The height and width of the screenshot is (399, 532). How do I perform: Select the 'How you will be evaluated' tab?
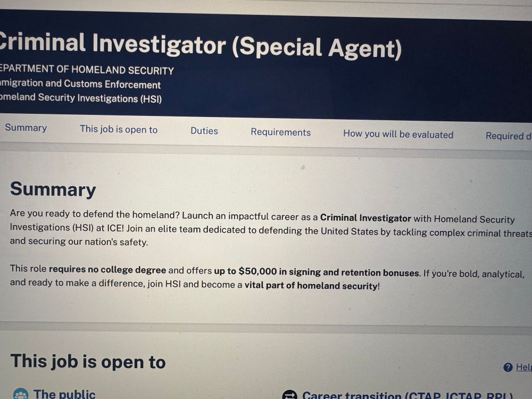click(x=398, y=134)
